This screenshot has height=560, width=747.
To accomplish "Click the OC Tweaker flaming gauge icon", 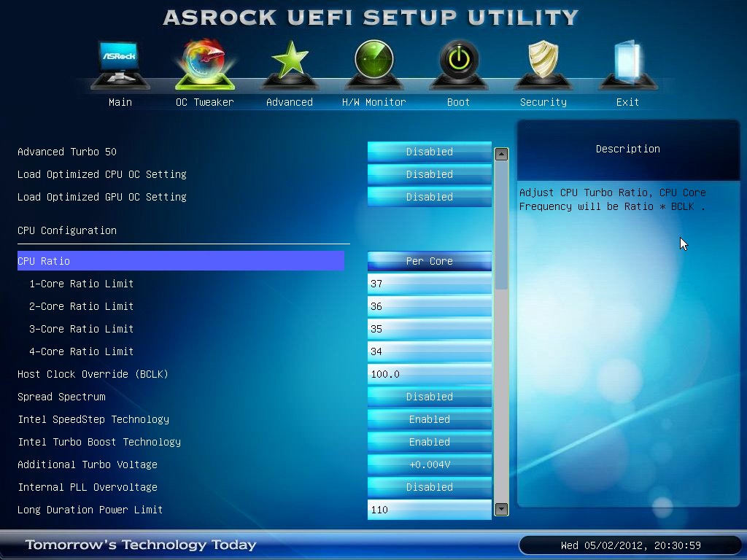I will pyautogui.click(x=205, y=64).
